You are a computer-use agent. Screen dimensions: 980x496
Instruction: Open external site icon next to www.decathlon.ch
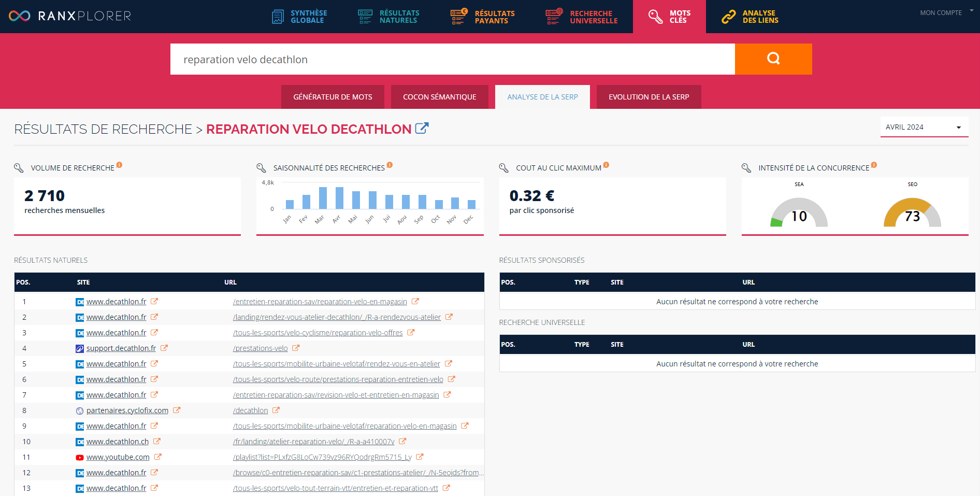point(157,441)
